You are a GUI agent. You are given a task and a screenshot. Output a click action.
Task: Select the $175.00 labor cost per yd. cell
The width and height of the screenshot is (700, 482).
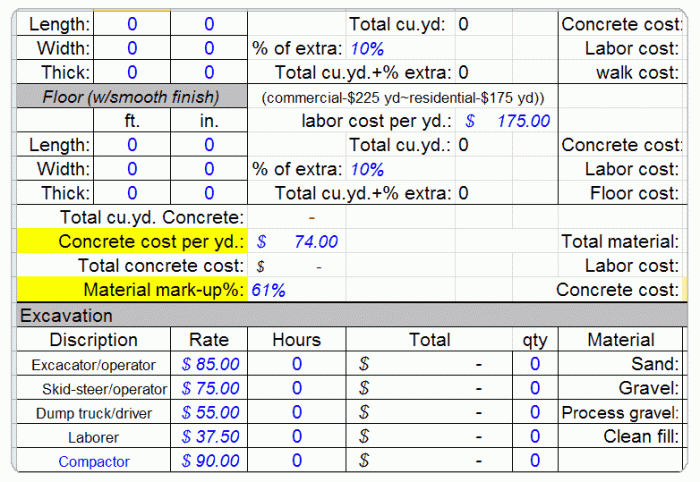507,121
